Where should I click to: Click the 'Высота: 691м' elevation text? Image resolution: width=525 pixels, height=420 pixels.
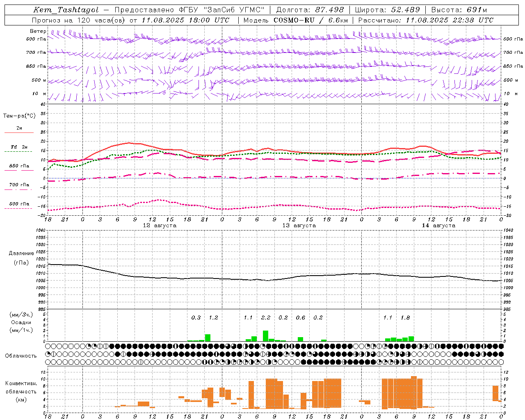click(x=459, y=10)
